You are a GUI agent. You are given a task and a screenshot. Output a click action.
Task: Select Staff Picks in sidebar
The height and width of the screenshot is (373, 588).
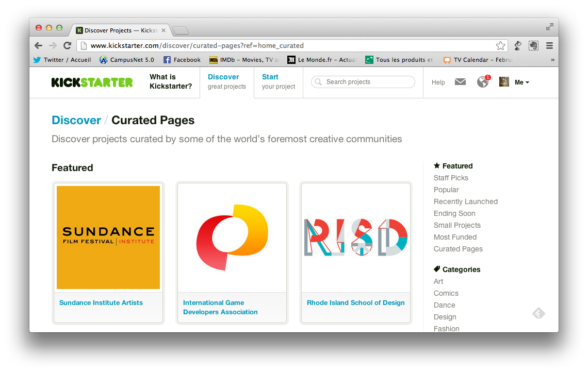pos(451,178)
